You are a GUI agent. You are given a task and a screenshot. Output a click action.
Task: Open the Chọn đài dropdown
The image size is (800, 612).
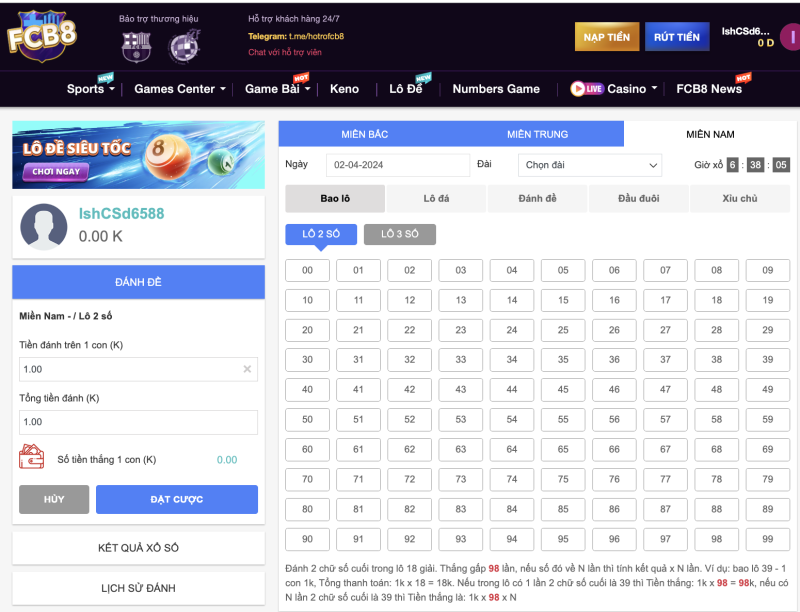590,165
